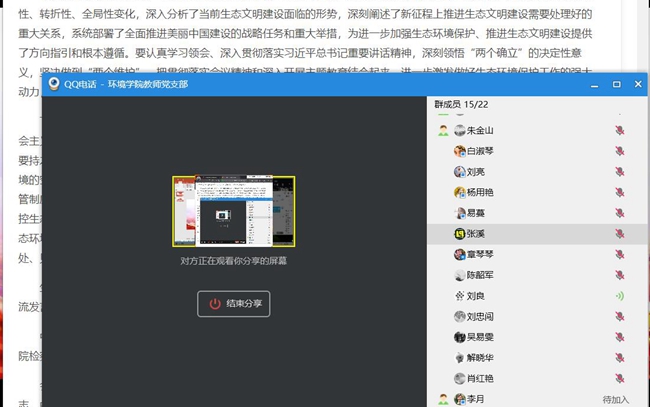Click the speaking indicator icon for 刘良
The width and height of the screenshot is (650, 407).
click(x=619, y=296)
